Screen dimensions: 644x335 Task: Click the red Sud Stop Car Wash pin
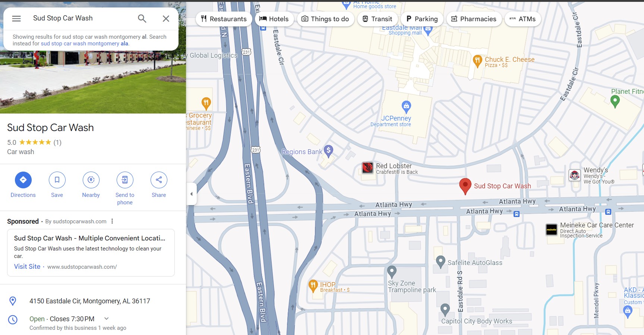tap(465, 186)
